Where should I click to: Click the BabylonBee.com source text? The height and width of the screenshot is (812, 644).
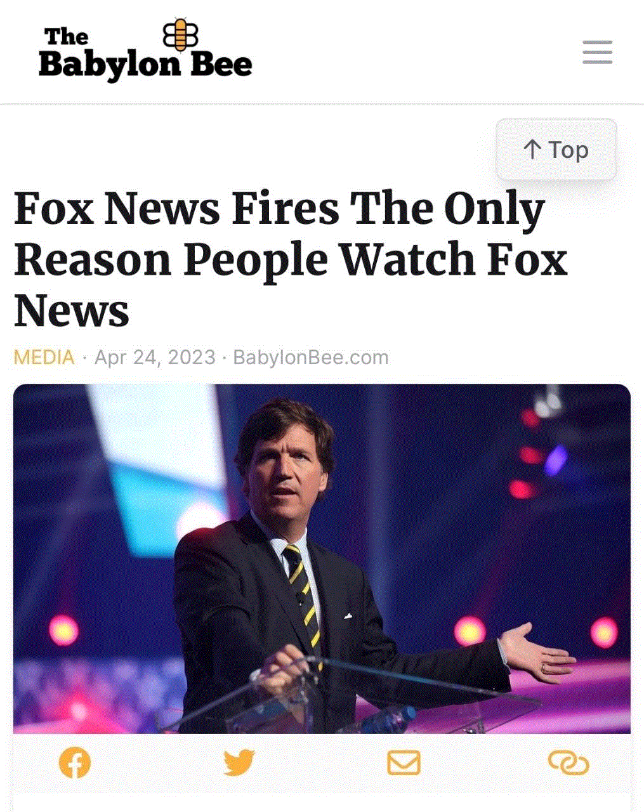point(310,357)
